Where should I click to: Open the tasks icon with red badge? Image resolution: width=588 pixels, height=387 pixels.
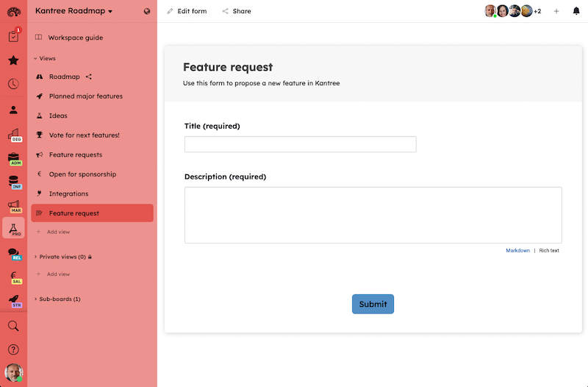tap(14, 35)
